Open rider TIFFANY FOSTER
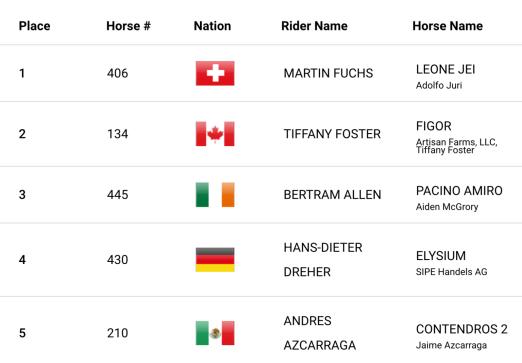Image resolution: width=522 pixels, height=363 pixels. pos(332,134)
